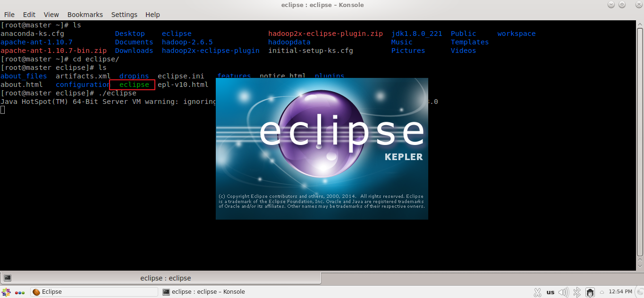Minimize the Konsole window
644x298 pixels.
pos(611,5)
